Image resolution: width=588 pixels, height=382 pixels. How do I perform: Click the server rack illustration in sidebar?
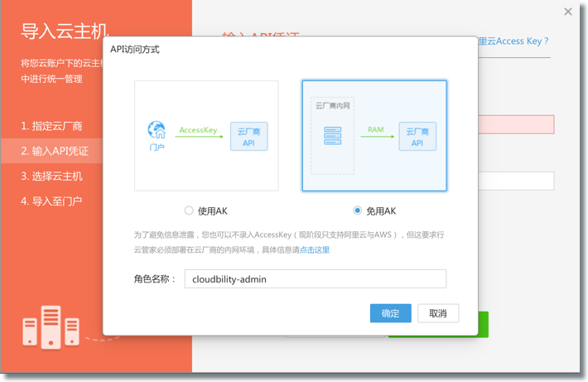pos(50,326)
